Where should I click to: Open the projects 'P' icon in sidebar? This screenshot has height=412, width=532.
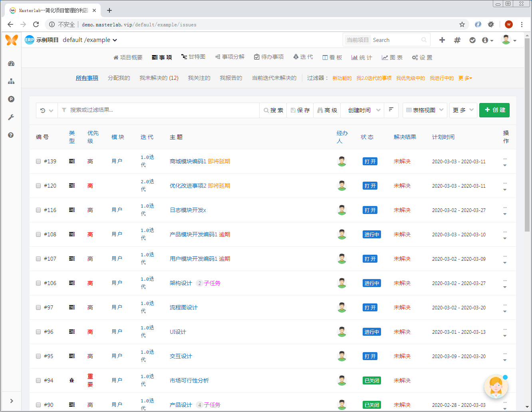[x=11, y=99]
